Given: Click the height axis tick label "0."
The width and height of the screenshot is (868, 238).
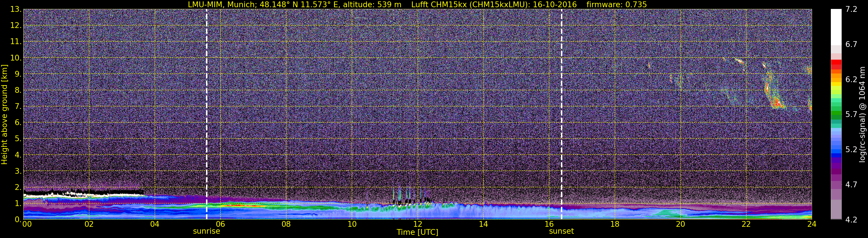Looking at the screenshot, I should (x=18, y=219).
